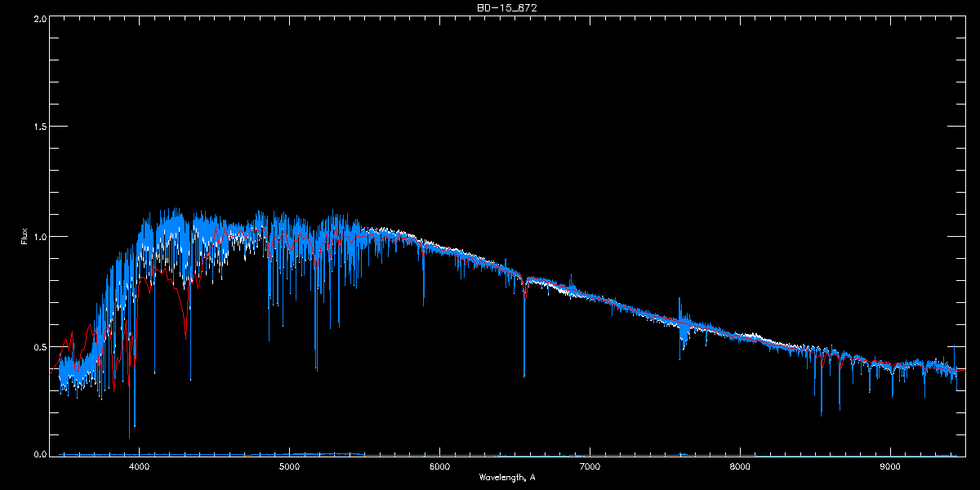Click the 9000 wavelength tick label

890,466
